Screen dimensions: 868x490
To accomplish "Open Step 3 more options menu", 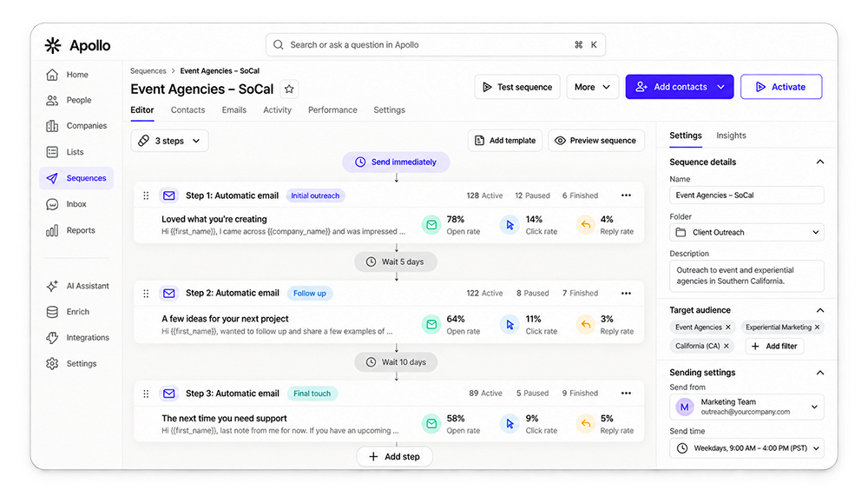I will [626, 393].
